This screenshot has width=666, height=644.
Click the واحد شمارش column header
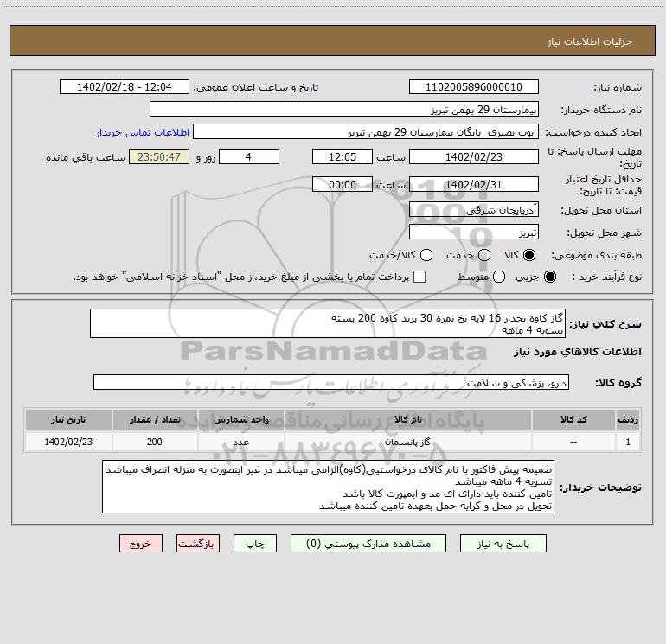(240, 419)
